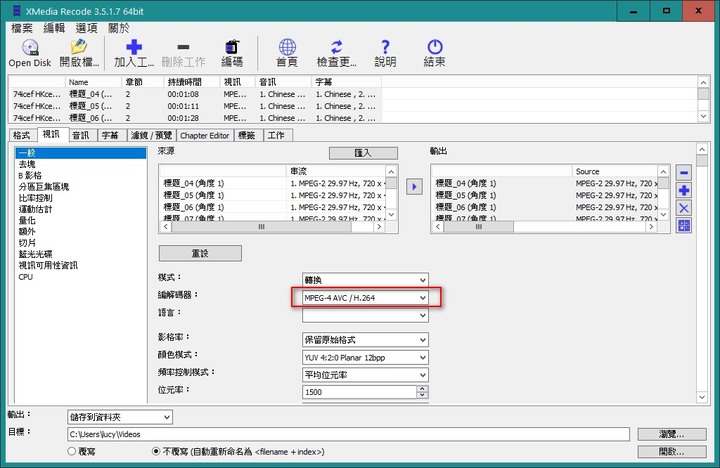Image resolution: width=720 pixels, height=468 pixels.
Task: Click the target path field C:\Users\lucy\Videos
Action: 349,434
